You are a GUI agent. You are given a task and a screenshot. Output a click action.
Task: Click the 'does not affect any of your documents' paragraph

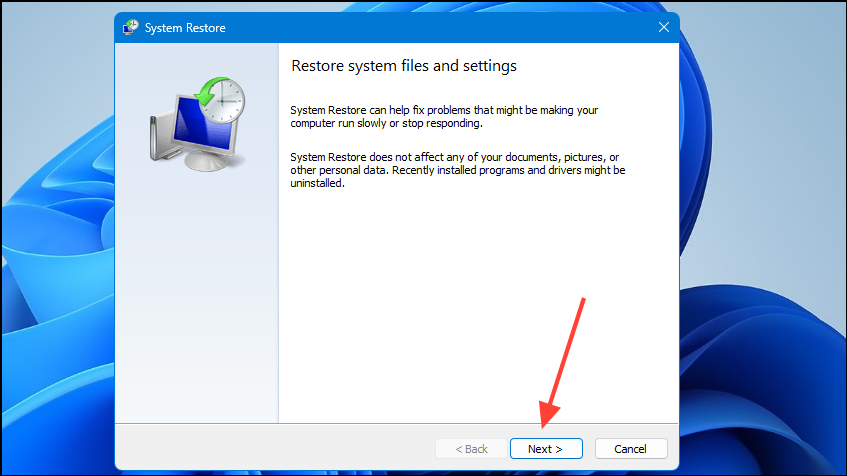tap(458, 170)
